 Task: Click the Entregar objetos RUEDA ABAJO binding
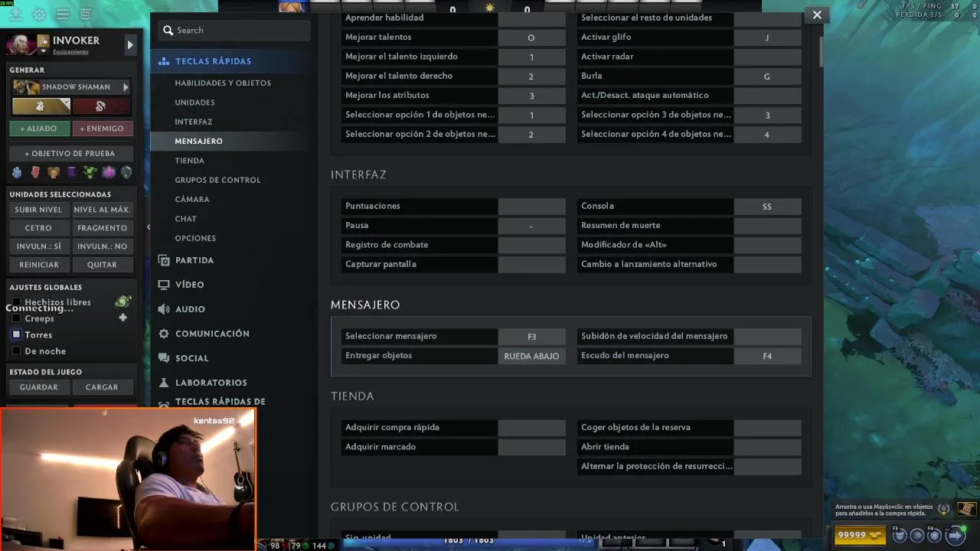[x=531, y=356]
